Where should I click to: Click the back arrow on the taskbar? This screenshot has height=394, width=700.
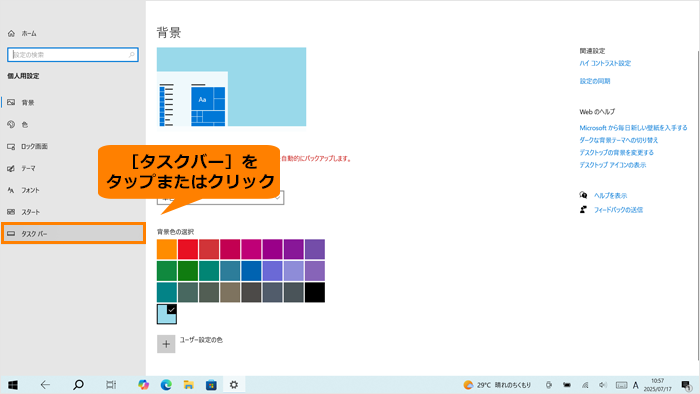(45, 385)
